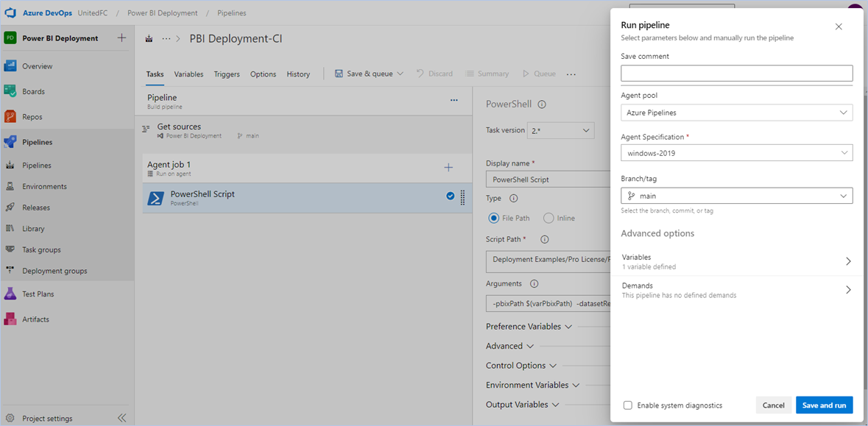Expand Preference Variables section
868x426 pixels.
(529, 327)
